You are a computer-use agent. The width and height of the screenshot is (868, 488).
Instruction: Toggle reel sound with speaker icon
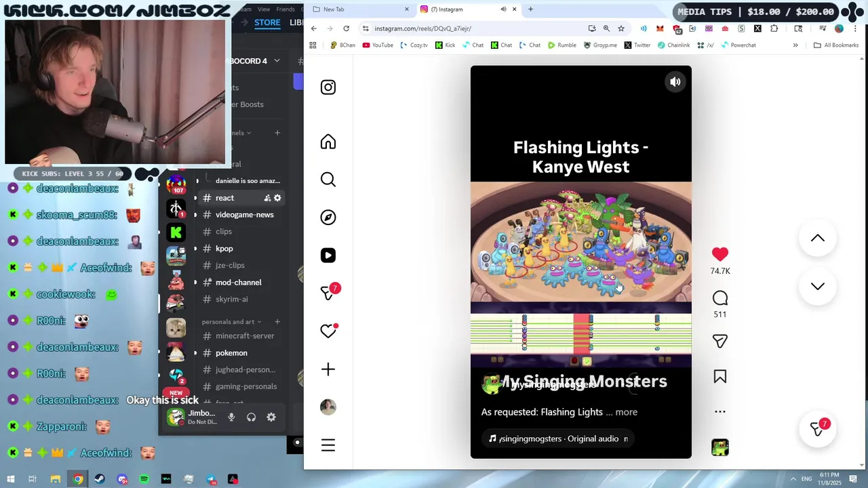pos(675,82)
